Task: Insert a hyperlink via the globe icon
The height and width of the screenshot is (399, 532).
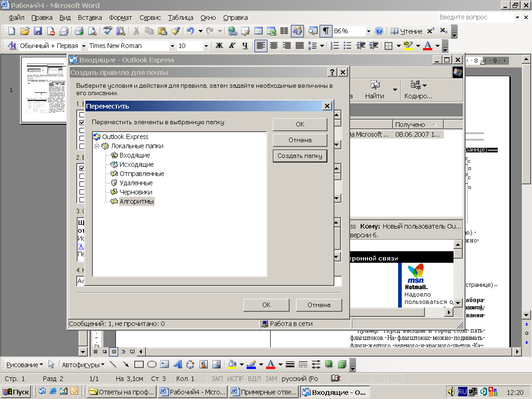Action: pos(232,31)
